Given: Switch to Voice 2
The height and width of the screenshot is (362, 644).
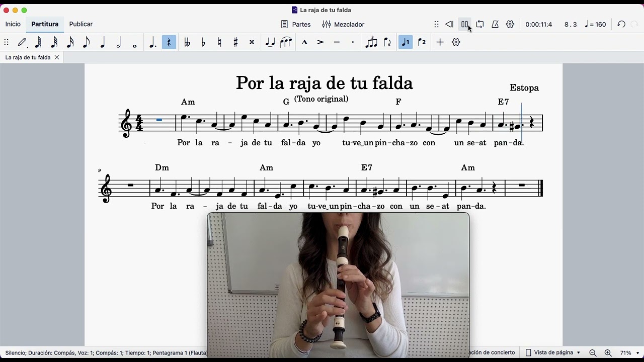Looking at the screenshot, I should pyautogui.click(x=422, y=43).
